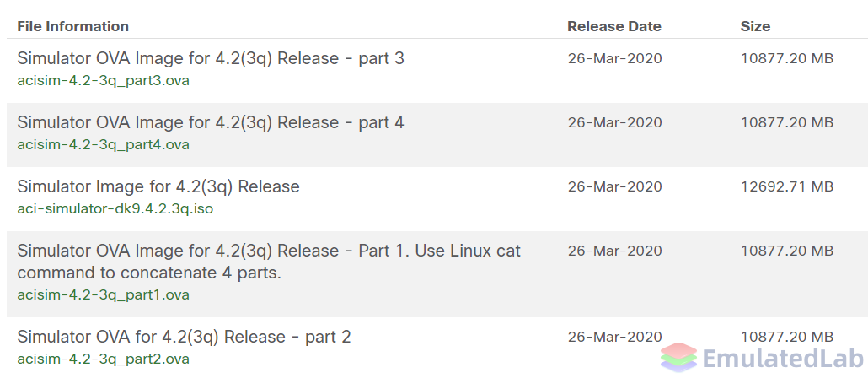
Task: Select the Simulator Image for 4.2(3q) Release title
Action: coord(158,186)
